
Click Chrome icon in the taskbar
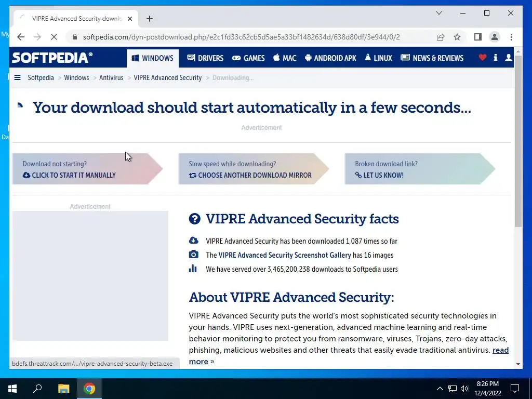click(x=89, y=389)
